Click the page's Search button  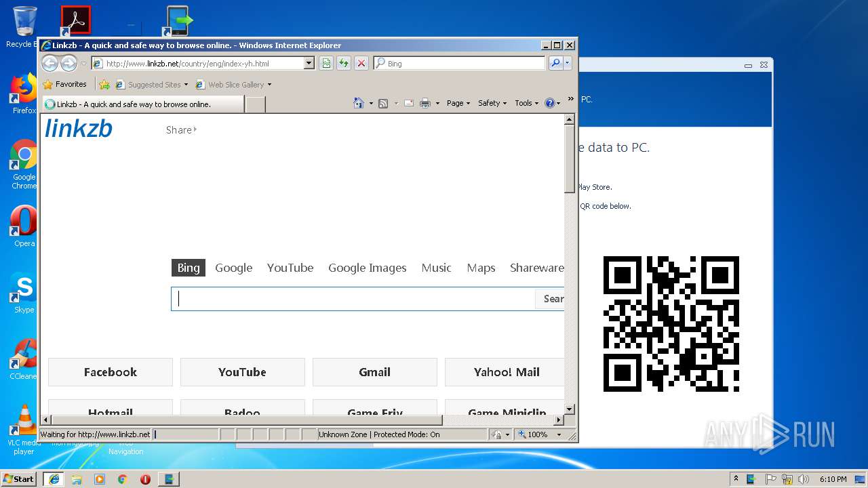click(x=550, y=299)
